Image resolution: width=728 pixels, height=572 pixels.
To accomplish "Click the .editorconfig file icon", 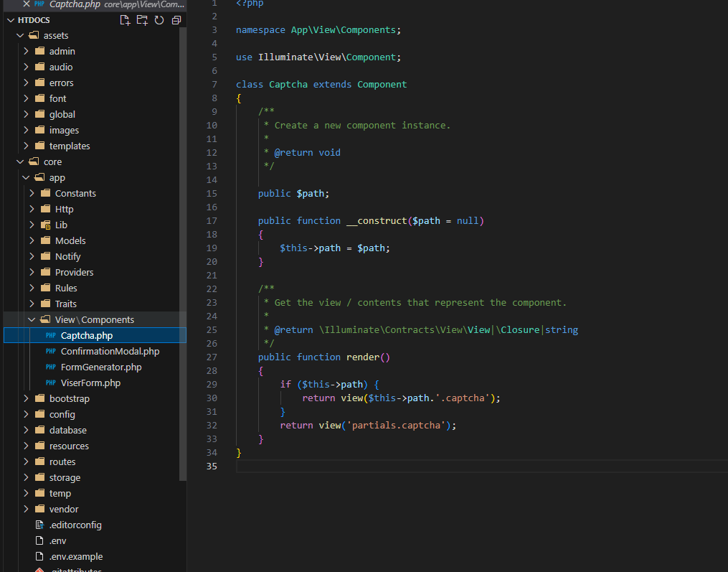I will pos(40,525).
